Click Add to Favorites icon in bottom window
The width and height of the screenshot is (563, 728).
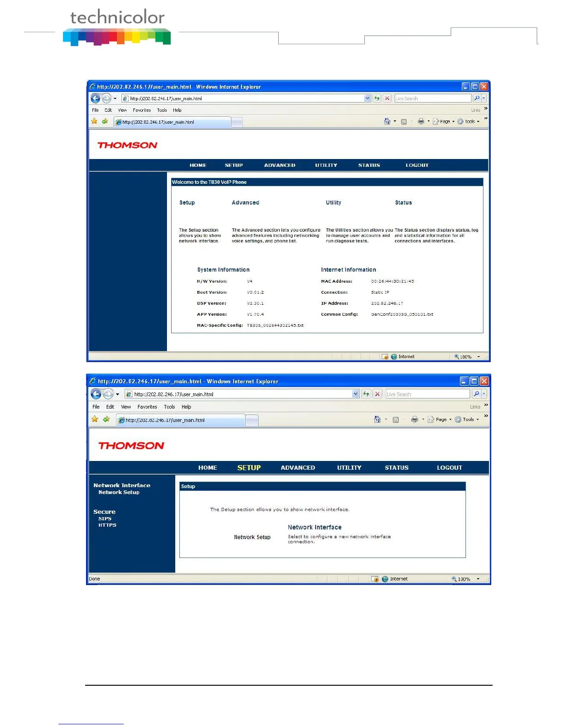pyautogui.click(x=106, y=419)
